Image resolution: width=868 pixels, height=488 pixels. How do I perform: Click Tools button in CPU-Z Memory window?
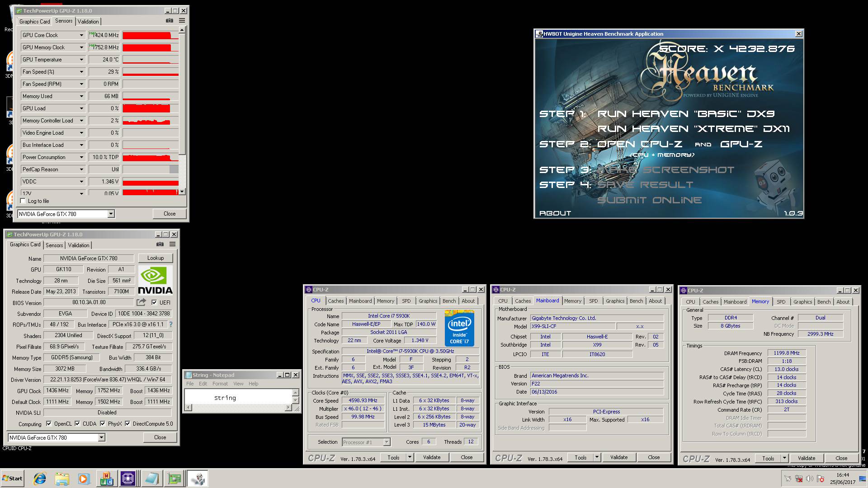click(768, 458)
